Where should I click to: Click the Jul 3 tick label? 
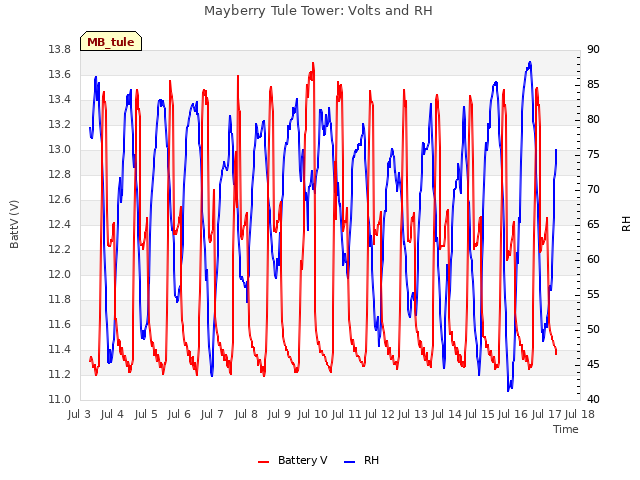79,414
